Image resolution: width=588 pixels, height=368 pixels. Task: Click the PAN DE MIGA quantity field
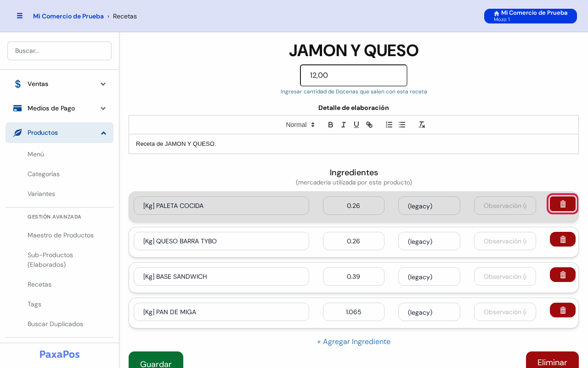pyautogui.click(x=354, y=312)
